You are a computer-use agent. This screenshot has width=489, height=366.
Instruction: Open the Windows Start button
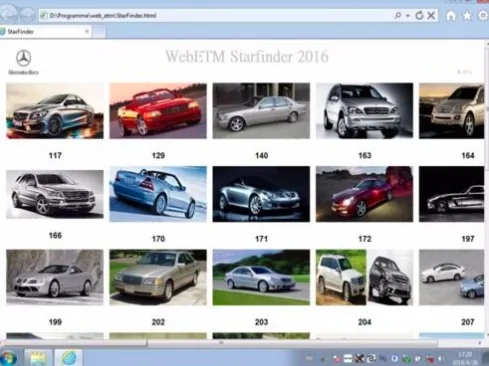tap(7, 358)
